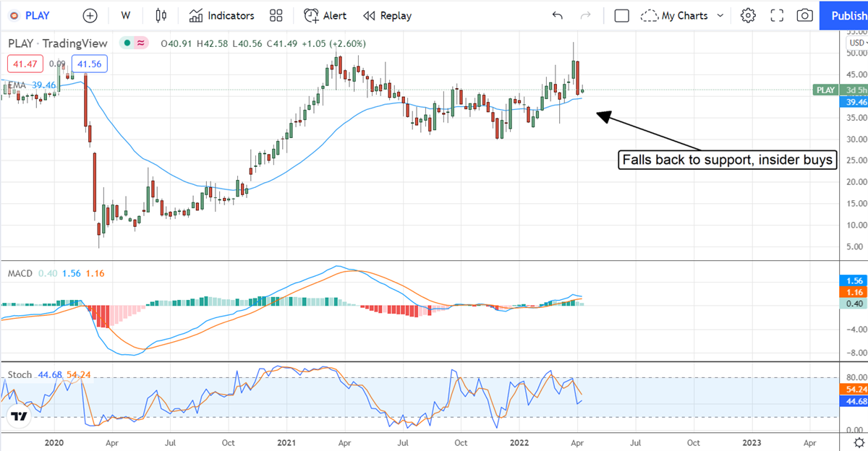868x451 pixels.
Task: Undo the last chart action
Action: point(557,15)
